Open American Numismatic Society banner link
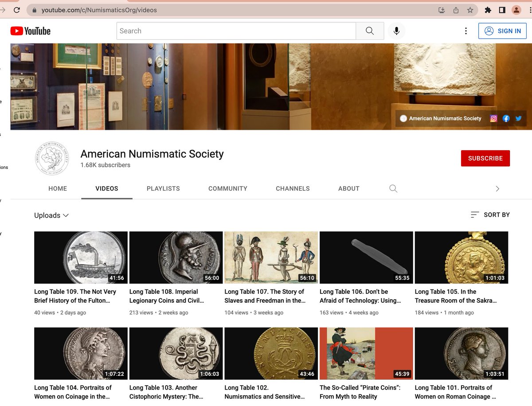 point(441,118)
